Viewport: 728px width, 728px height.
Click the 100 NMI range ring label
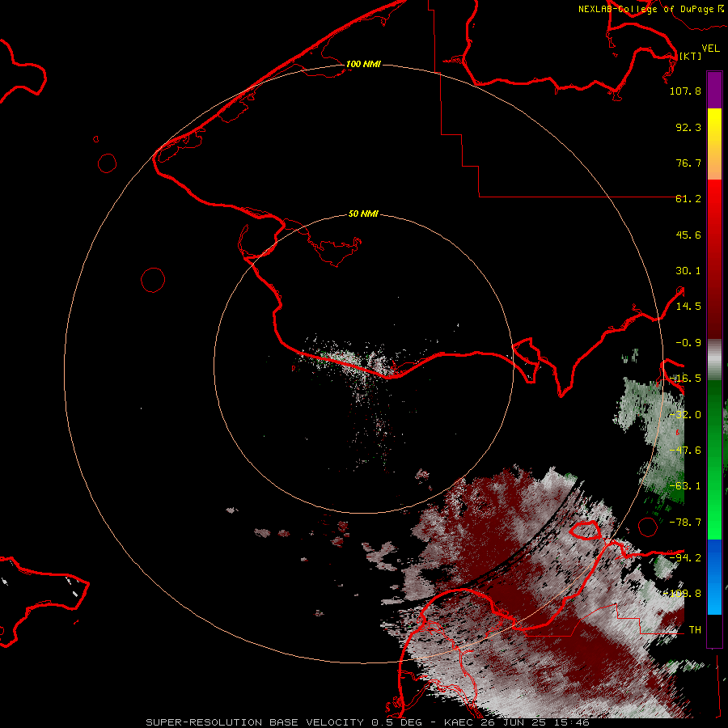pyautogui.click(x=363, y=64)
